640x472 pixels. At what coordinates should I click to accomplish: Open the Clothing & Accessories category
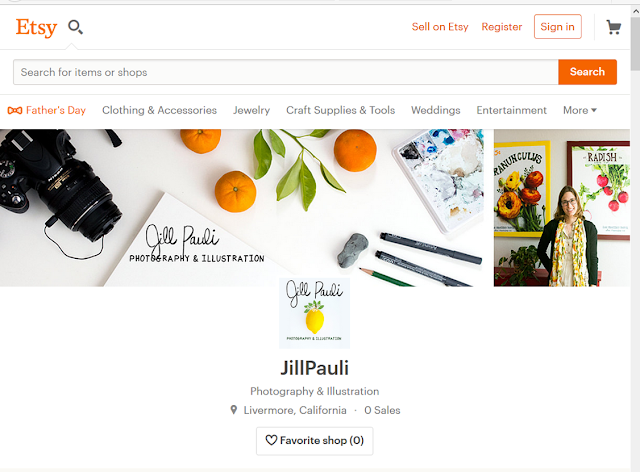(x=159, y=110)
